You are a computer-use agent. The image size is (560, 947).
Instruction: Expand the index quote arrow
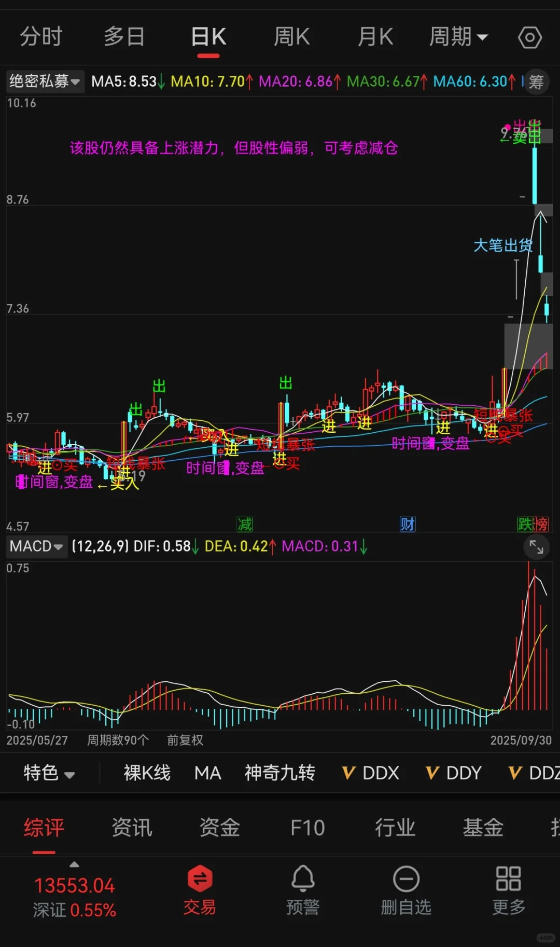pos(74,864)
